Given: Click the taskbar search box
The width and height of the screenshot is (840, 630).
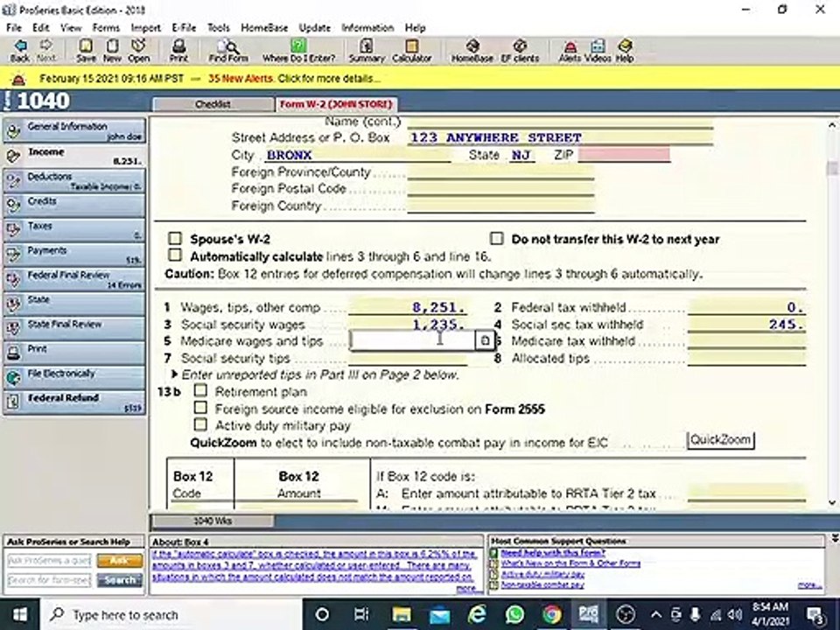Looking at the screenshot, I should pyautogui.click(x=171, y=614).
